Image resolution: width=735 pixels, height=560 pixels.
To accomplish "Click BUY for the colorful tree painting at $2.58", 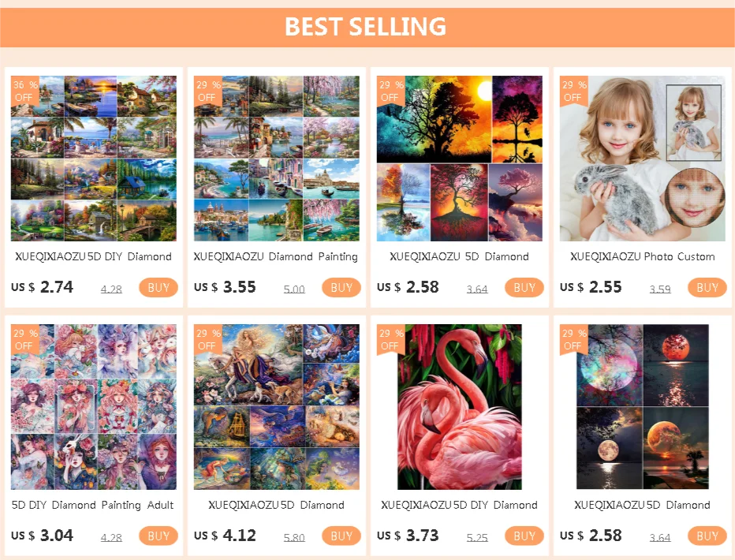I will click(x=524, y=287).
